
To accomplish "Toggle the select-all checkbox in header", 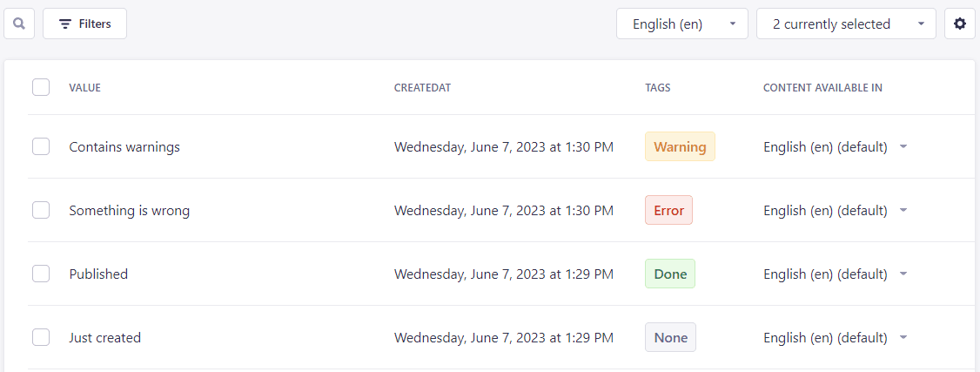I will click(41, 87).
